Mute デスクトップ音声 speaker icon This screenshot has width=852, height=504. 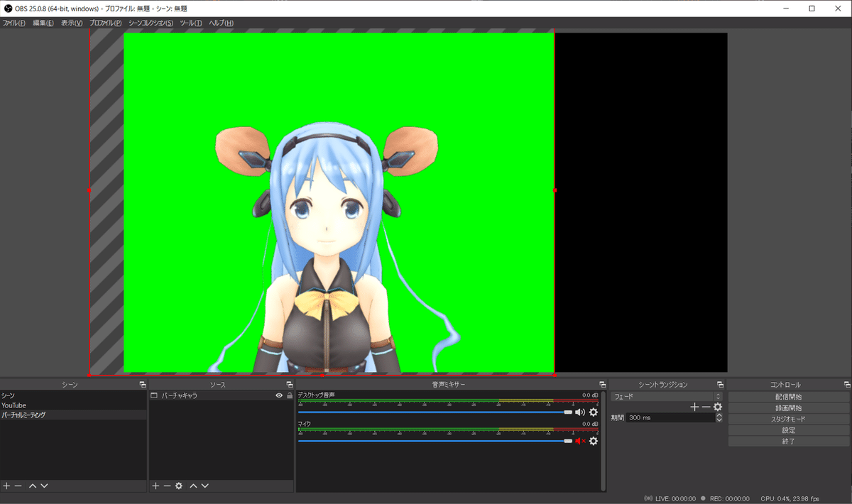tap(580, 412)
